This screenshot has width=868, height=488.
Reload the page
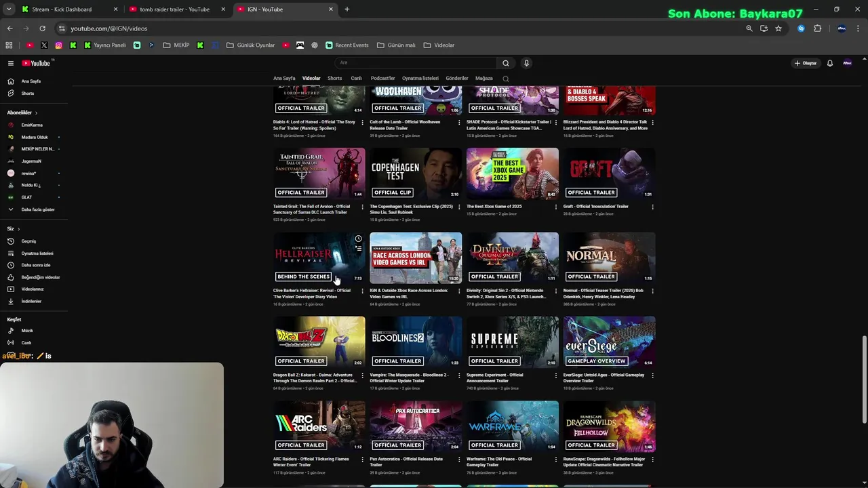(42, 28)
